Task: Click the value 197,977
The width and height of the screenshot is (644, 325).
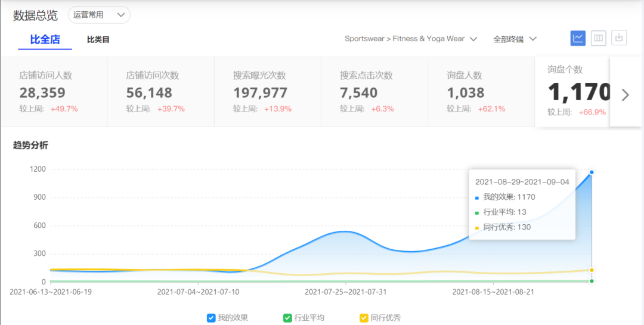Action: click(x=261, y=93)
